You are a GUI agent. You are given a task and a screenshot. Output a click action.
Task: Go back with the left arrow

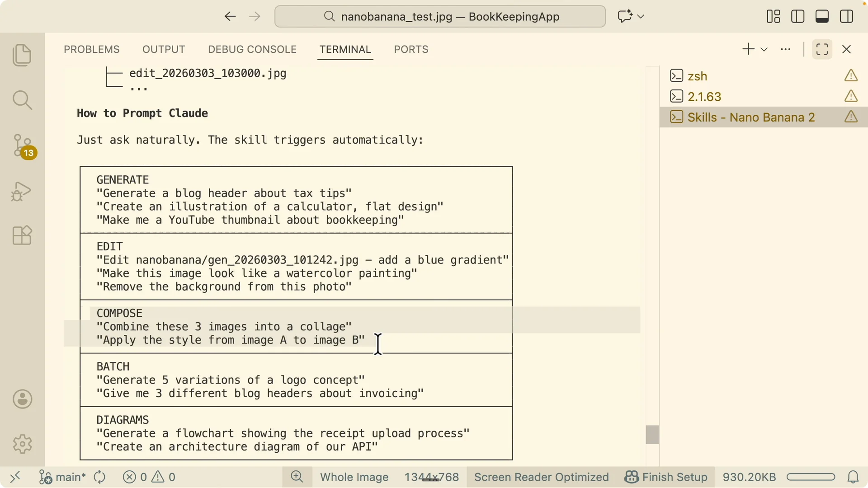point(230,17)
